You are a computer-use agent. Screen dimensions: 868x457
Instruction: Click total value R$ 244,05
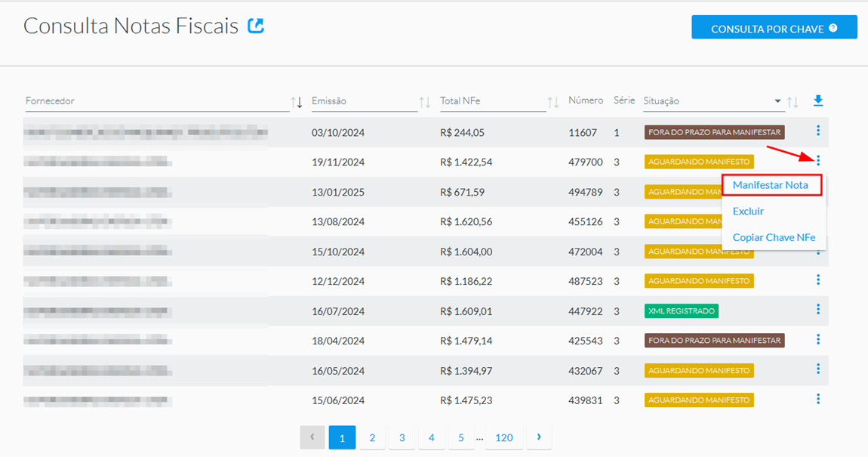pos(462,133)
